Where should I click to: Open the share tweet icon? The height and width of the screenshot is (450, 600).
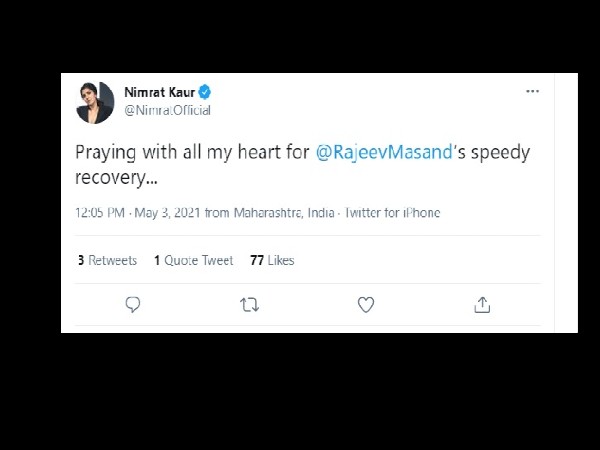coord(482,305)
